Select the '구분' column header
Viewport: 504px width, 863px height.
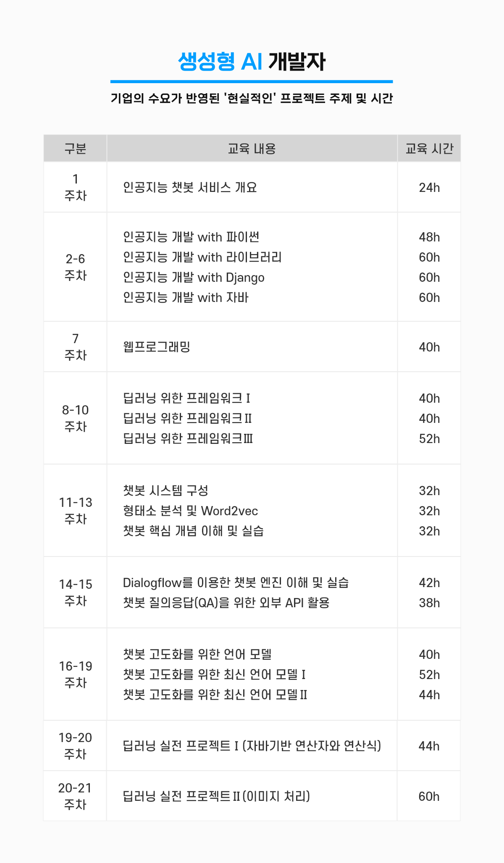[75, 149]
